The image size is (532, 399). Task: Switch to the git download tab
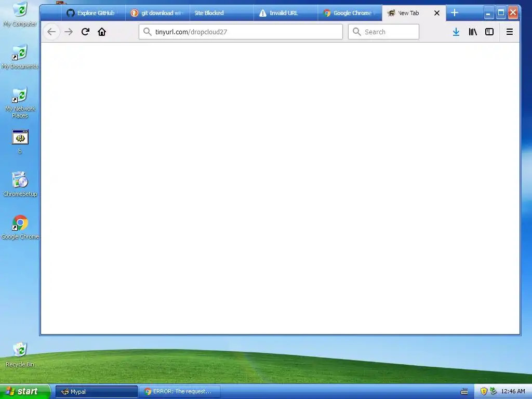[x=158, y=13]
